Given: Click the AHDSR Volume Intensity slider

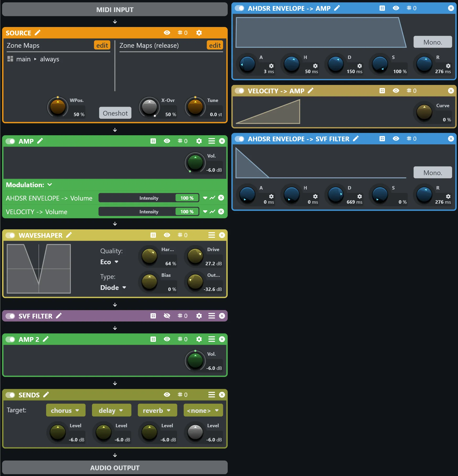Looking at the screenshot, I should (149, 198).
